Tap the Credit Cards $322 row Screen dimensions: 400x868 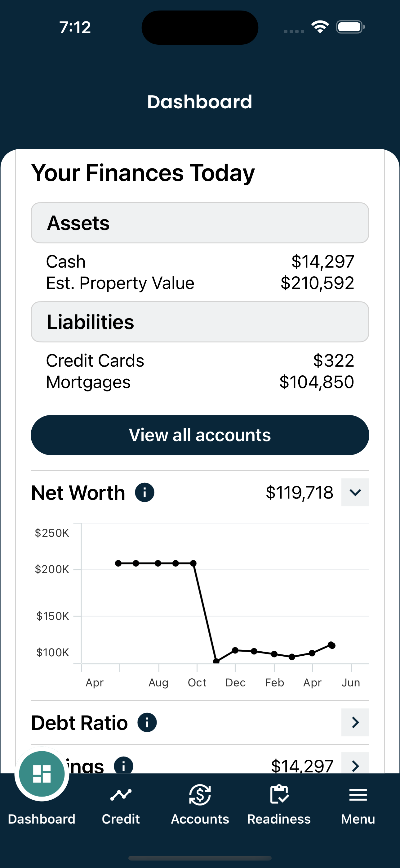click(x=200, y=360)
